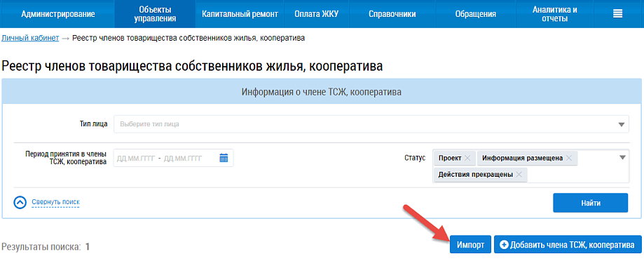
Task: Focus the membership period date range field
Action: click(173, 159)
